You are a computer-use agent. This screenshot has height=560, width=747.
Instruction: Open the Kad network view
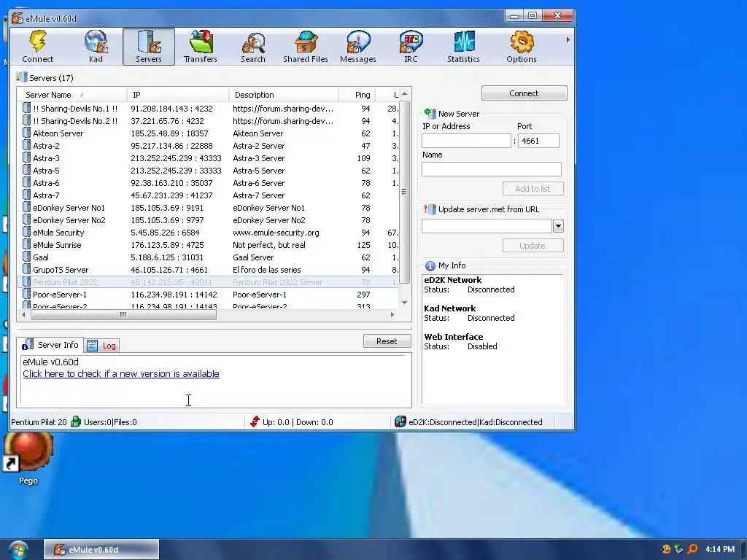coord(96,46)
